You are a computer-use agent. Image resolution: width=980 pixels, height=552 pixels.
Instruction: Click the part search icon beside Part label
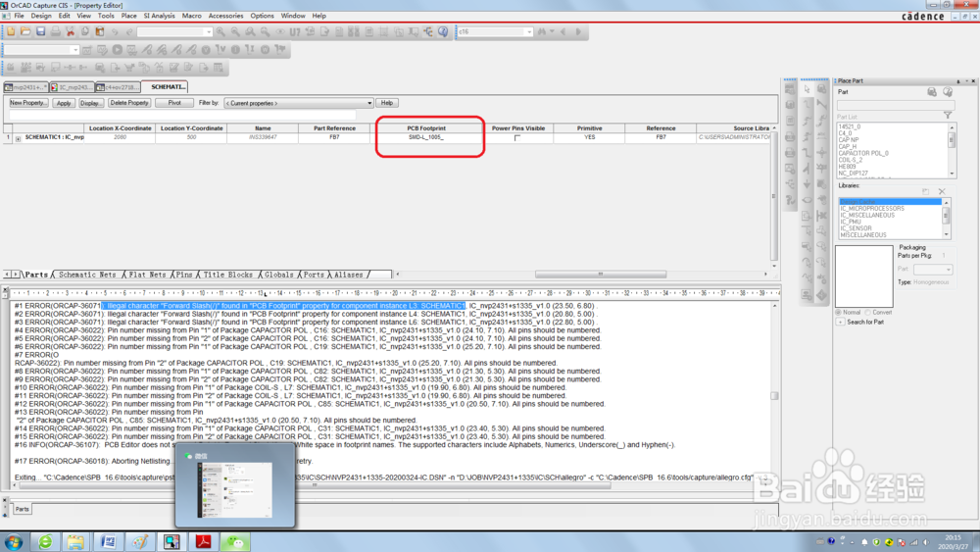click(932, 92)
